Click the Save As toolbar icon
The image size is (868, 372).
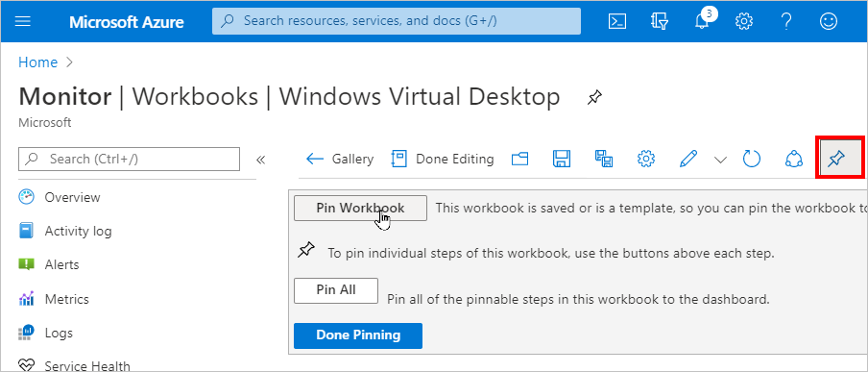[603, 160]
